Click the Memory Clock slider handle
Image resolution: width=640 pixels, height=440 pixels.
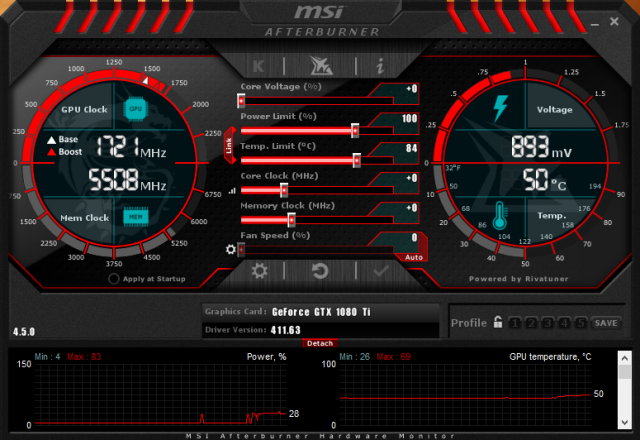click(x=291, y=220)
